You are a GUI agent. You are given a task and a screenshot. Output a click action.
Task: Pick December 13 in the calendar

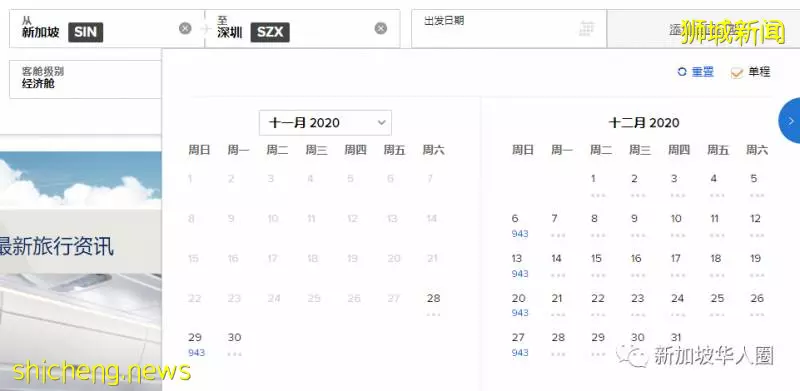coord(519,265)
